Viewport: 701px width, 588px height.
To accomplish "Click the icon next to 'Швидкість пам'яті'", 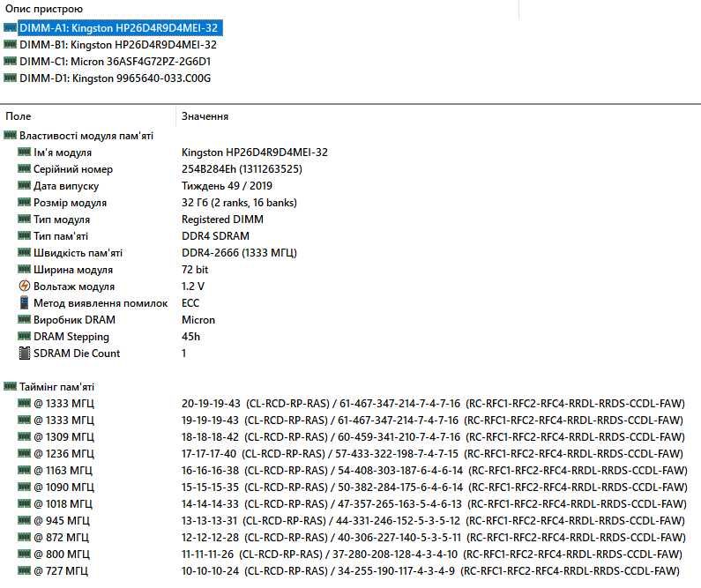I will tap(24, 252).
